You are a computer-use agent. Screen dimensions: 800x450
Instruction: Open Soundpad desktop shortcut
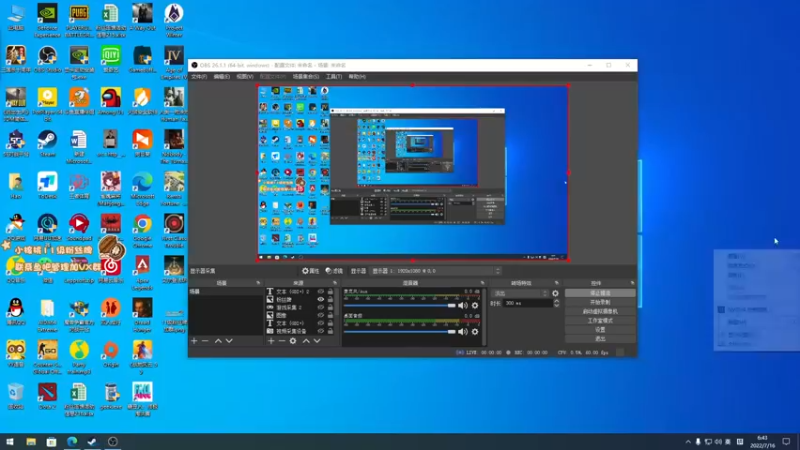coord(79,228)
